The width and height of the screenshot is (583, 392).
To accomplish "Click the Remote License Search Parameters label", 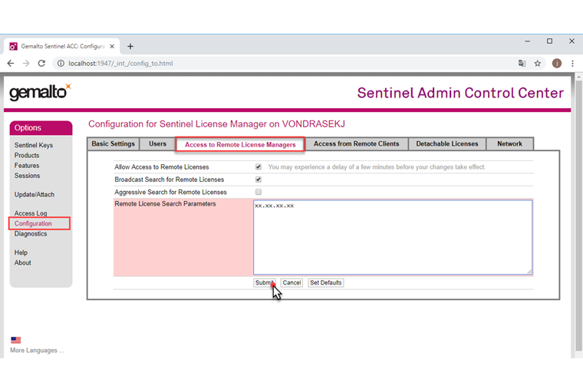I will 165,204.
